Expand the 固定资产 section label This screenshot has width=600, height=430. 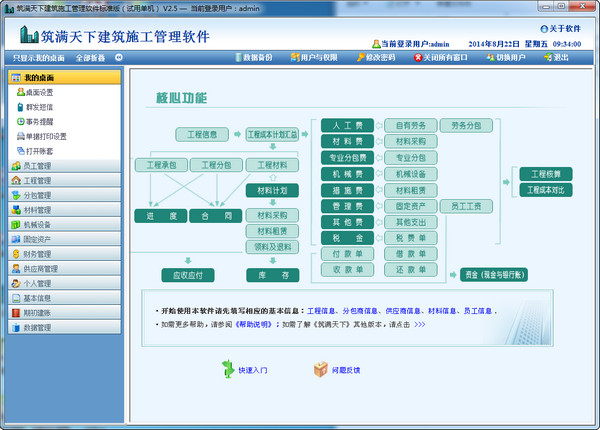tap(37, 239)
